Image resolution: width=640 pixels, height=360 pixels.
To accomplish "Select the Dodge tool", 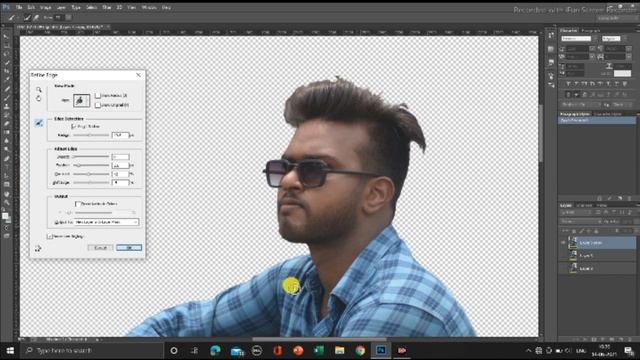I will pos(6,150).
